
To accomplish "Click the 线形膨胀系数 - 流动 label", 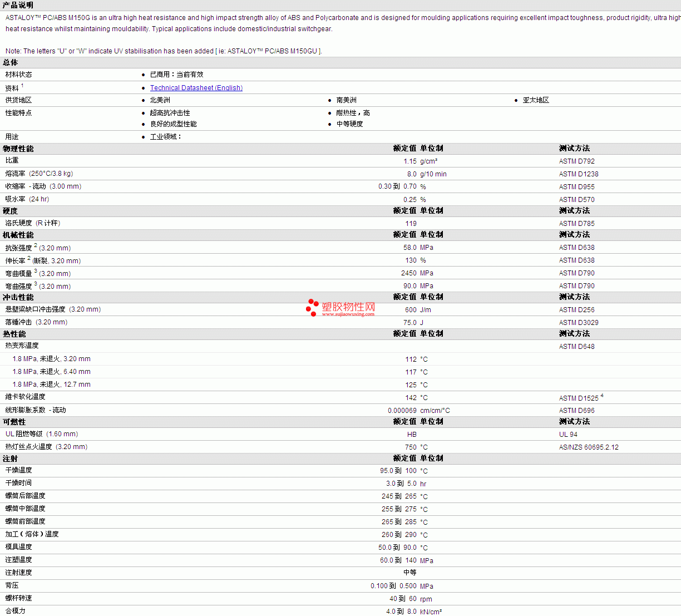I will [x=36, y=410].
